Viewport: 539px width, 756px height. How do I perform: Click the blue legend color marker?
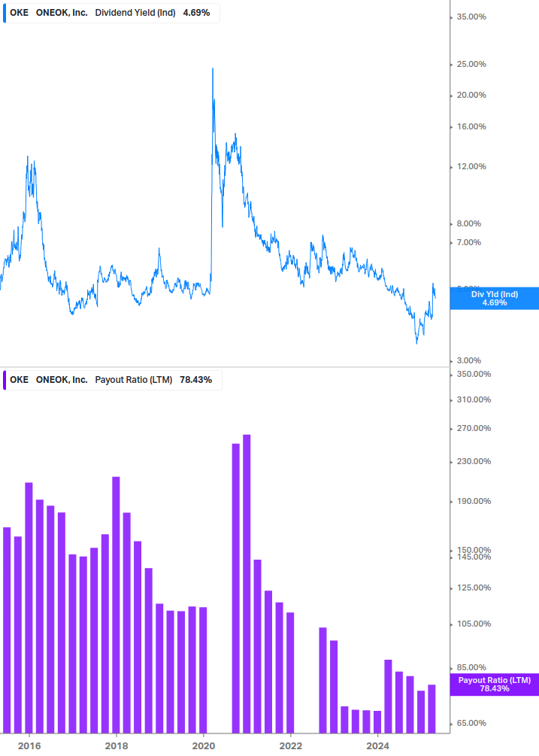coord(5,13)
